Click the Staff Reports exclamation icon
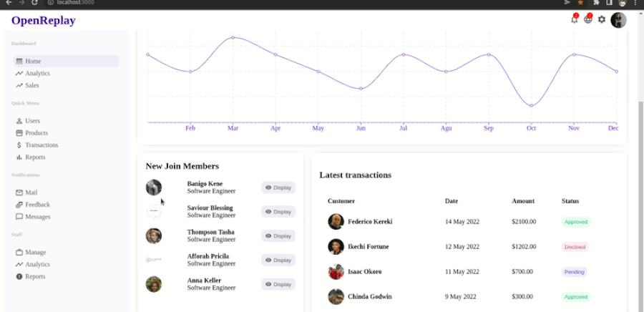Image resolution: width=644 pixels, height=312 pixels. 19,276
